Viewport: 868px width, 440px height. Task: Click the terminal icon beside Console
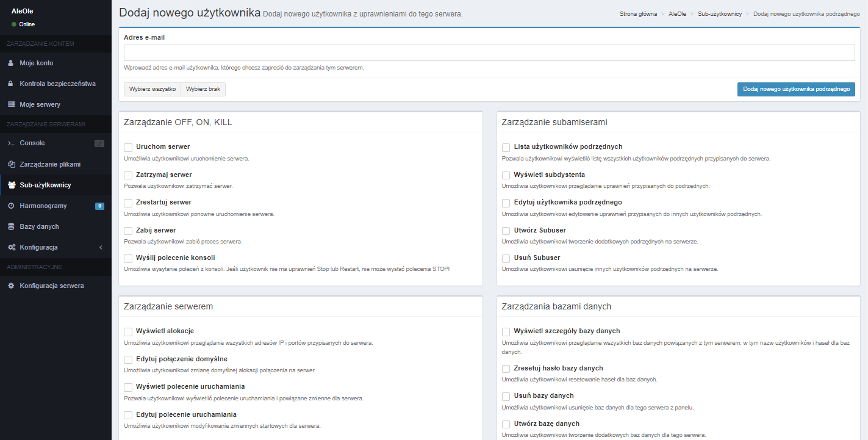[x=11, y=143]
